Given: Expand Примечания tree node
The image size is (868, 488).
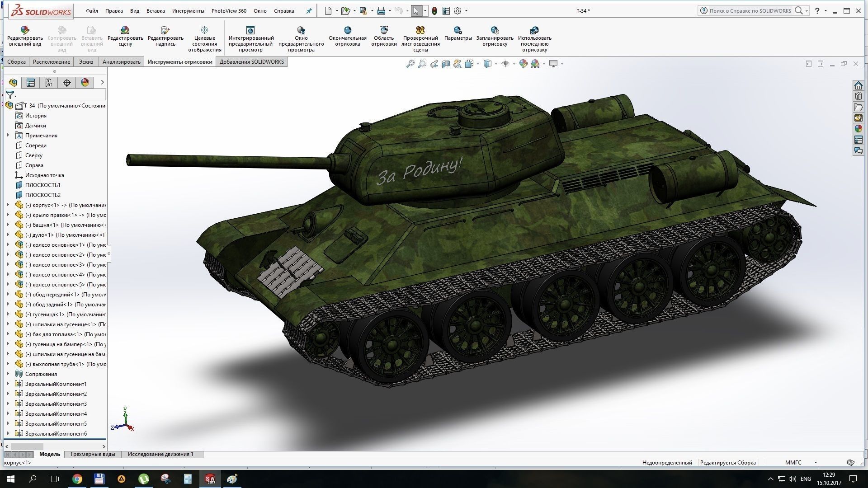Looking at the screenshot, I should click(x=8, y=135).
